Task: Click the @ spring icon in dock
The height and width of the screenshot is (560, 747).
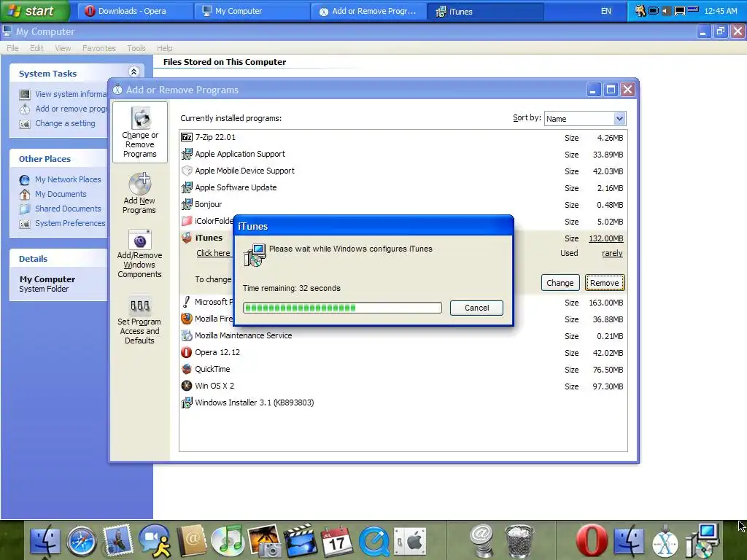Action: [x=481, y=542]
